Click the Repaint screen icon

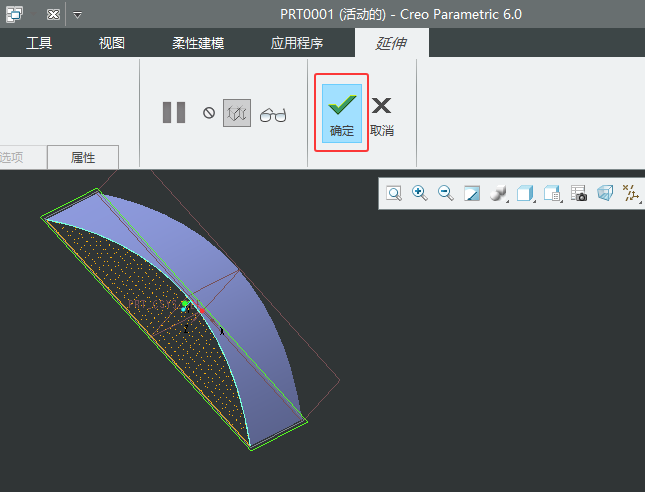pyautogui.click(x=472, y=193)
